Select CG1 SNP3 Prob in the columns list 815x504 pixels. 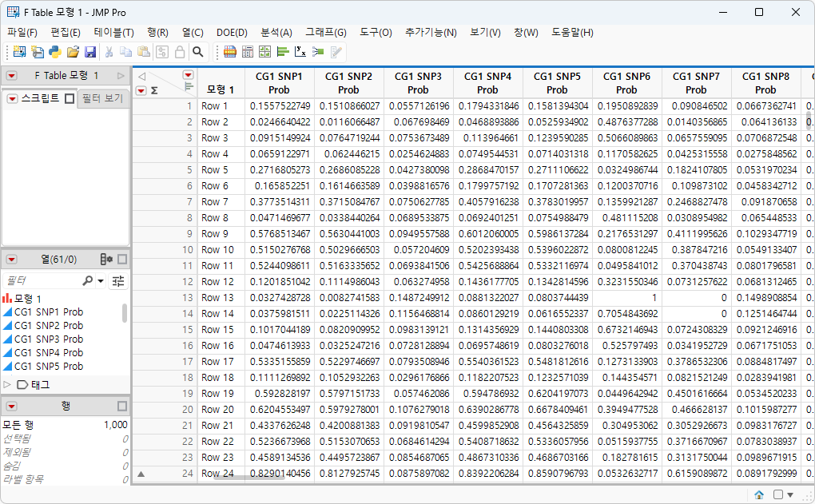coord(48,339)
